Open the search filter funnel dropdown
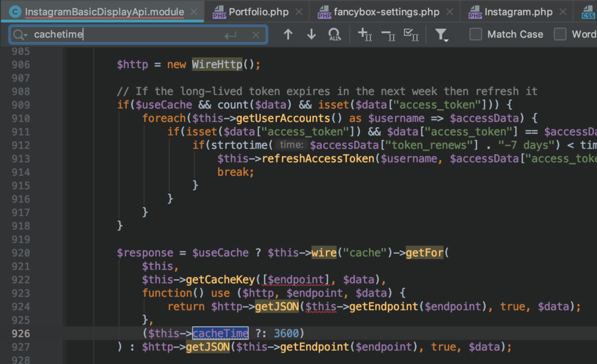This screenshot has height=364, width=597. tap(442, 35)
